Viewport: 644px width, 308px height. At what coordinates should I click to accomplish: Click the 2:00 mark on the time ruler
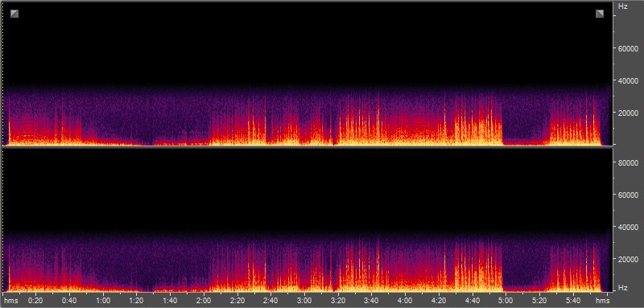[x=204, y=300]
